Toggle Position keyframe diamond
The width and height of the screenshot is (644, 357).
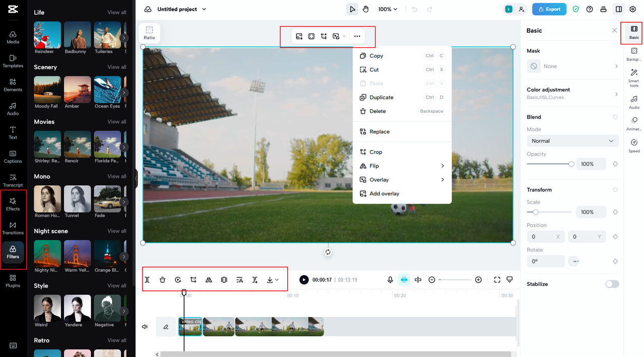coord(615,236)
